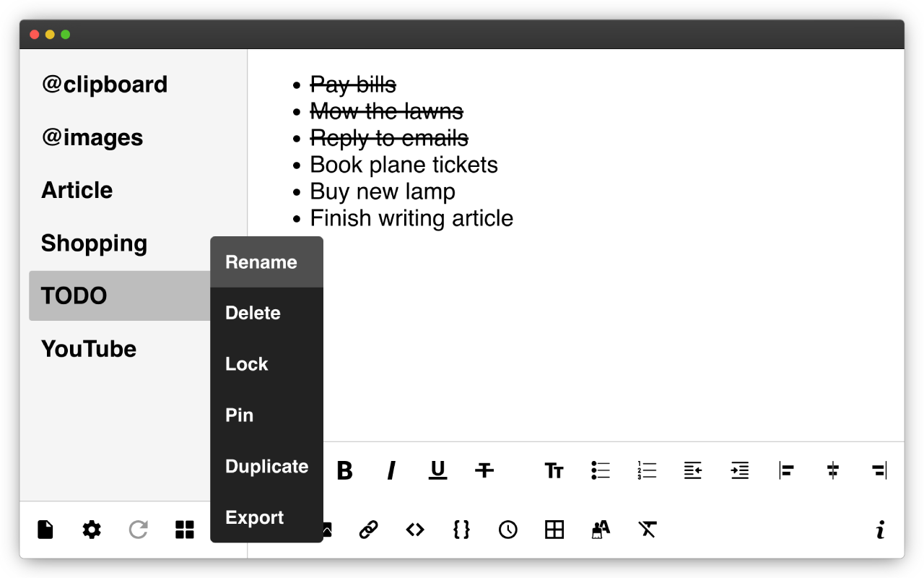Insert a bulleted list
Screen dimensions: 924x578
point(601,471)
